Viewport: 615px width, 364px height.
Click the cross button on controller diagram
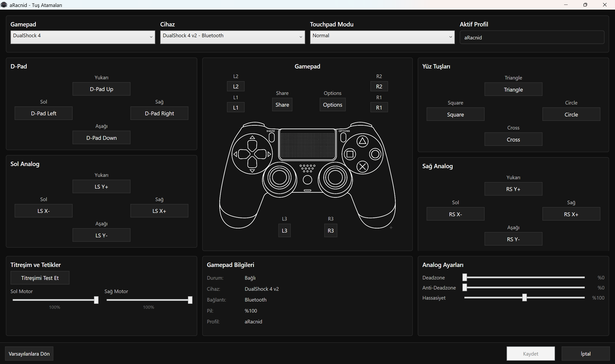tap(363, 167)
